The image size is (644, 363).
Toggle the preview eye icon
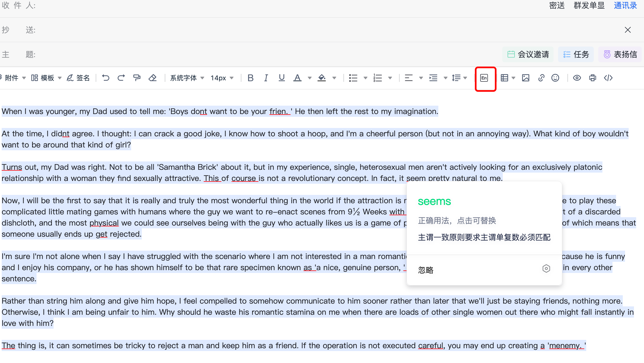coord(577,78)
